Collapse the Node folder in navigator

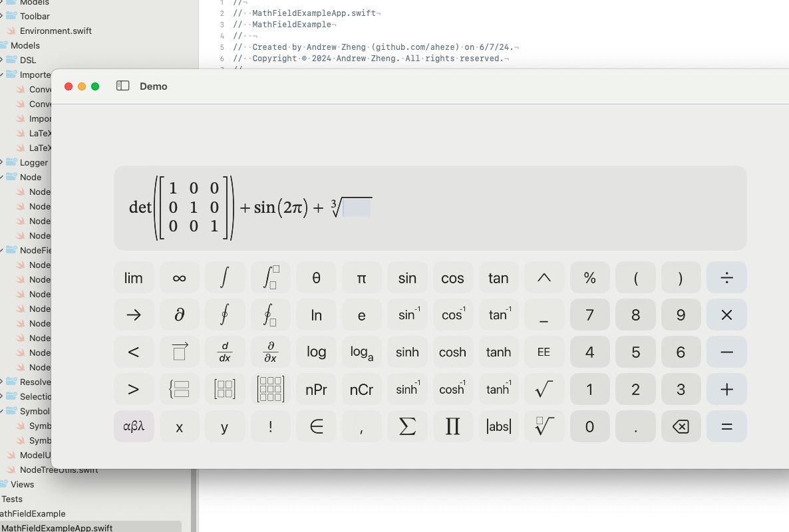click(1, 177)
